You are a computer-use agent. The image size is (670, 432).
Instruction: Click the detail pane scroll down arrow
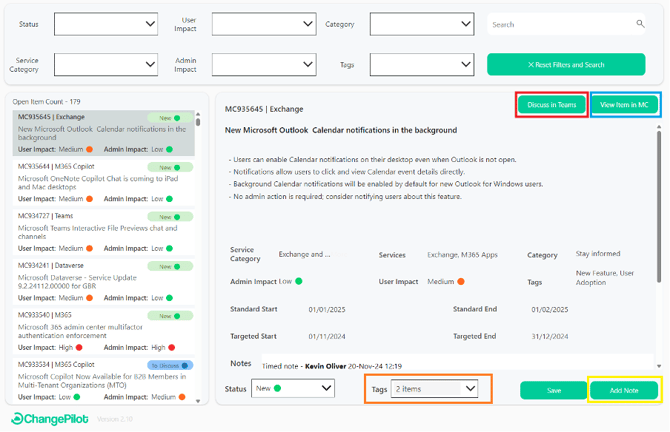tap(659, 366)
